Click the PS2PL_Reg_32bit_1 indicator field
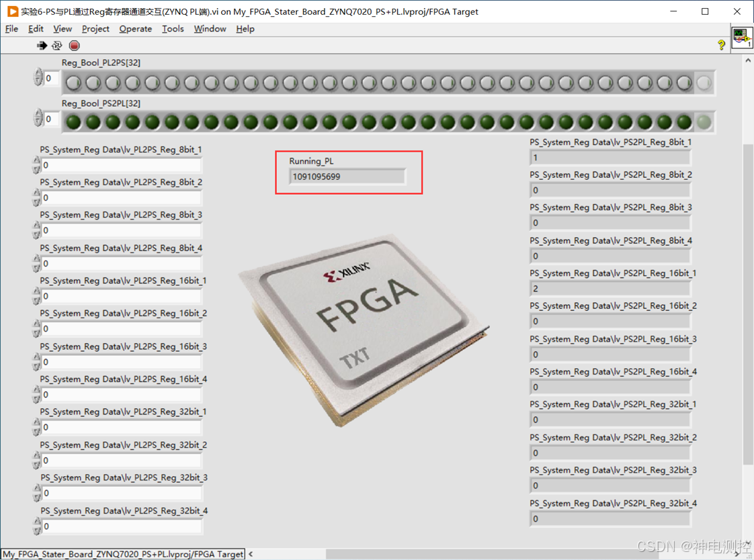Viewport: 754px width, 560px height. 610,420
